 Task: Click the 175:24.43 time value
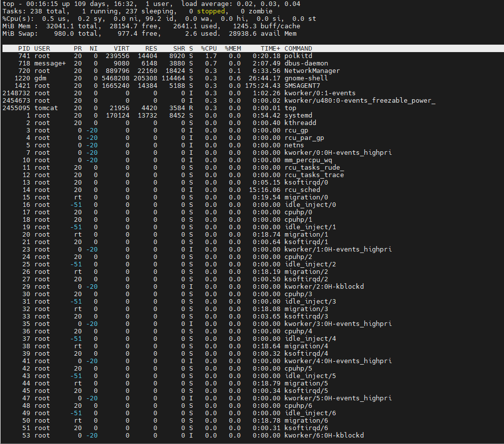[x=263, y=86]
